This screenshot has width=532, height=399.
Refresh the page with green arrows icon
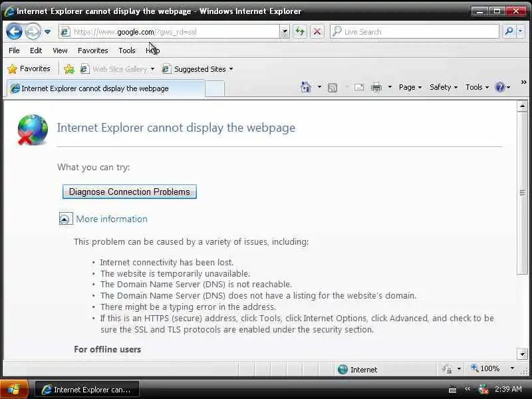tap(300, 32)
